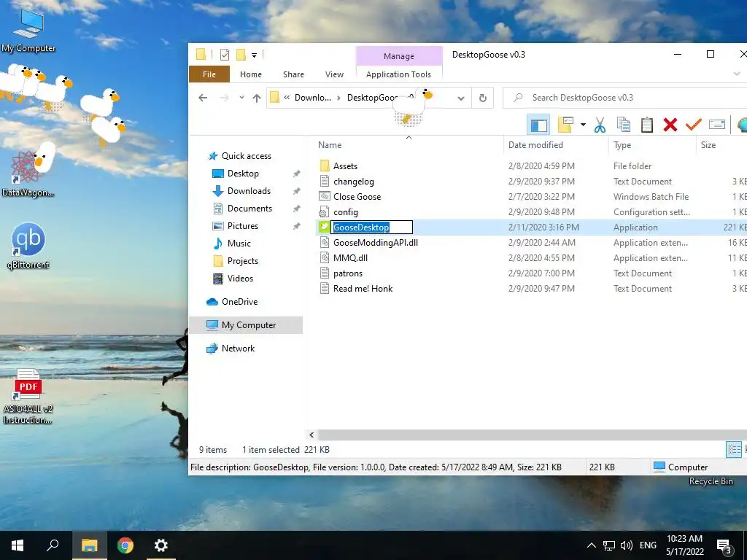The image size is (747, 560).
Task: Select the config file
Action: point(345,212)
